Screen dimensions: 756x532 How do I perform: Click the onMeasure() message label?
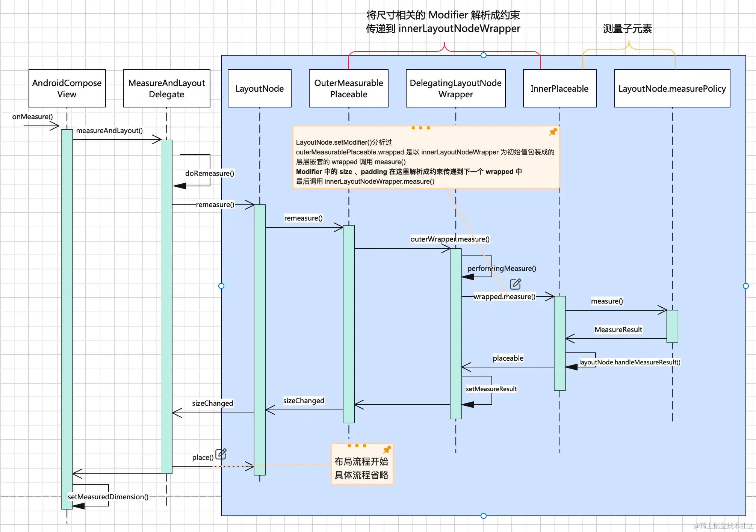click(x=32, y=116)
